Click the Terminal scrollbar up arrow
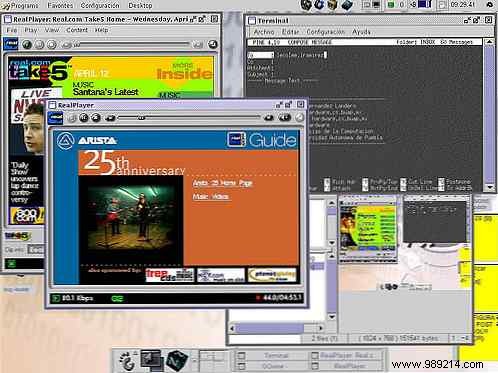The height and width of the screenshot is (373, 498). (x=489, y=42)
